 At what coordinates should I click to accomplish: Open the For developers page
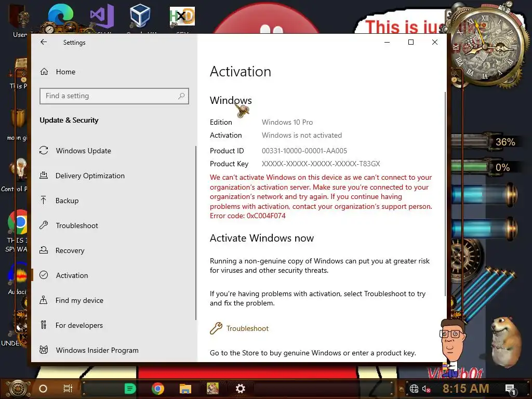click(79, 325)
